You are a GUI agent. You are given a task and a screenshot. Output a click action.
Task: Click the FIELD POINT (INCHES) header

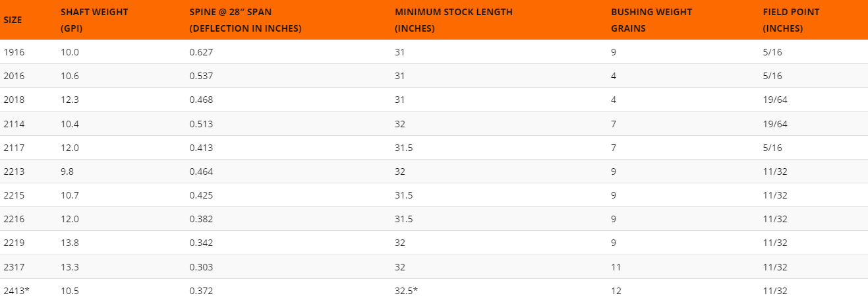coord(791,20)
